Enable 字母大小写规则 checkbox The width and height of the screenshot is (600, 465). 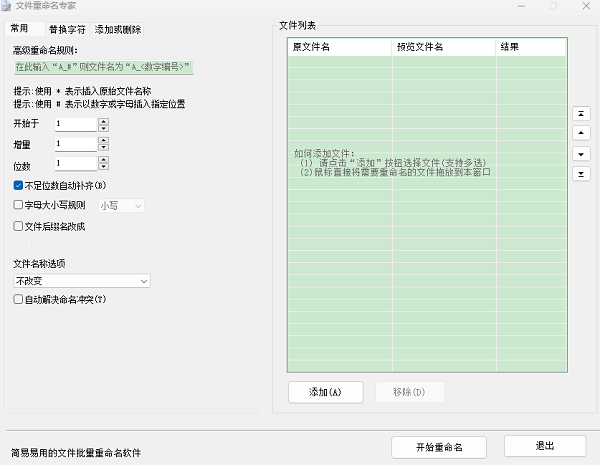[x=18, y=205]
